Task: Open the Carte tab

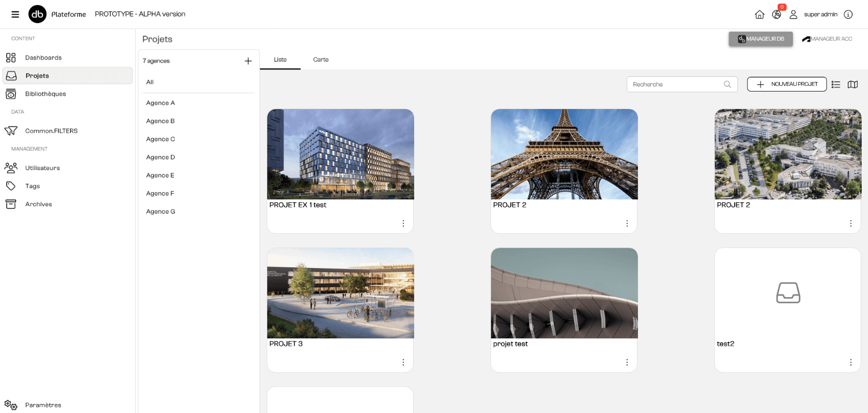Action: coord(320,60)
